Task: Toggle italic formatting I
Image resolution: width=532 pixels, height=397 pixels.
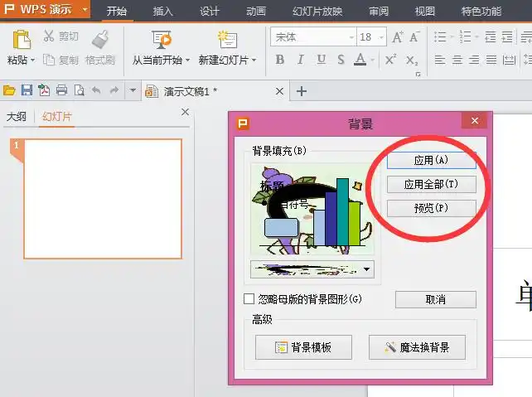Action: 300,60
